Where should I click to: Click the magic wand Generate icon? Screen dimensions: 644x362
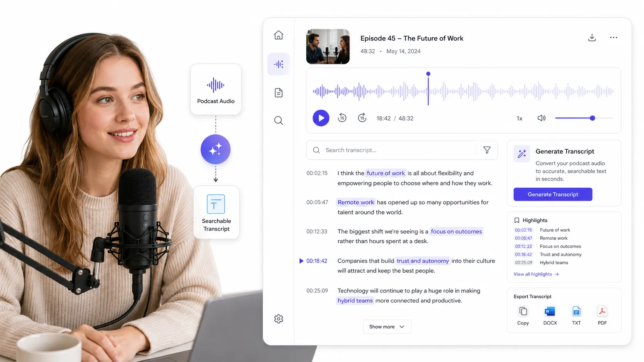[522, 154]
